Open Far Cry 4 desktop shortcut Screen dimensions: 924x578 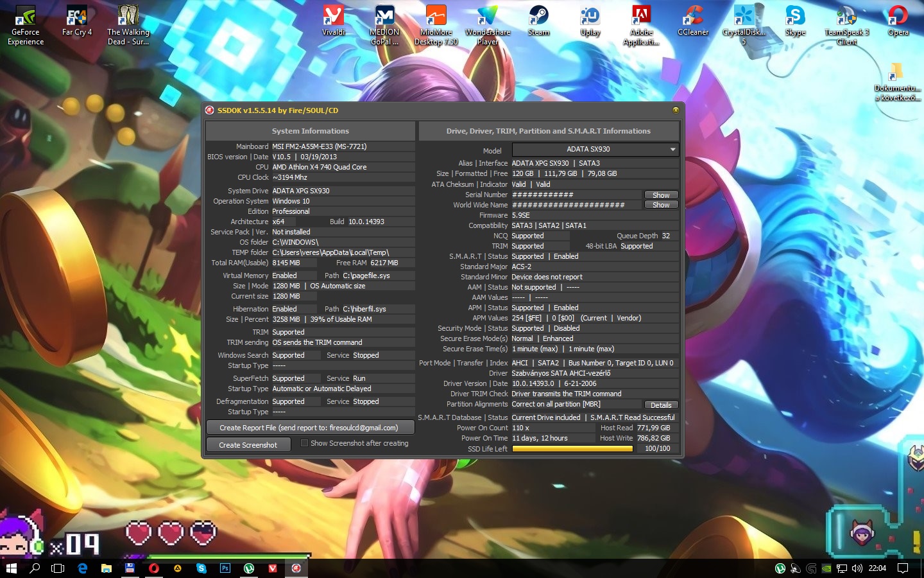[77, 21]
